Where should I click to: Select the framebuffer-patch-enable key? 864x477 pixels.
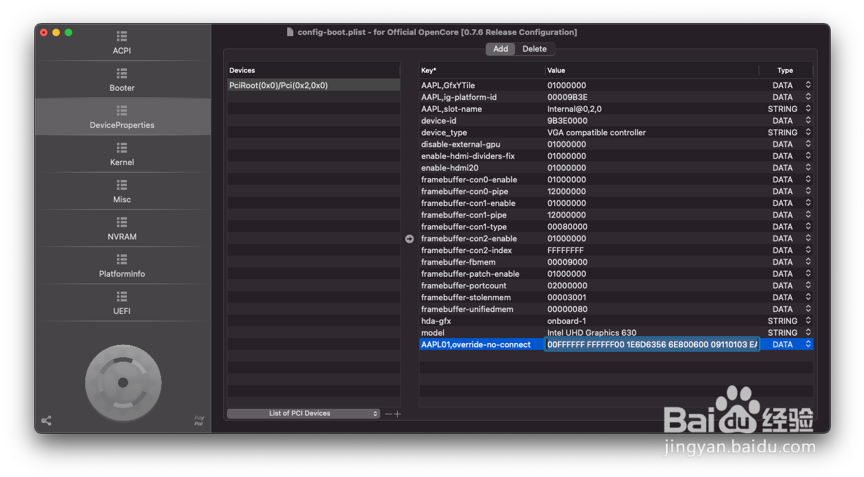click(x=470, y=274)
